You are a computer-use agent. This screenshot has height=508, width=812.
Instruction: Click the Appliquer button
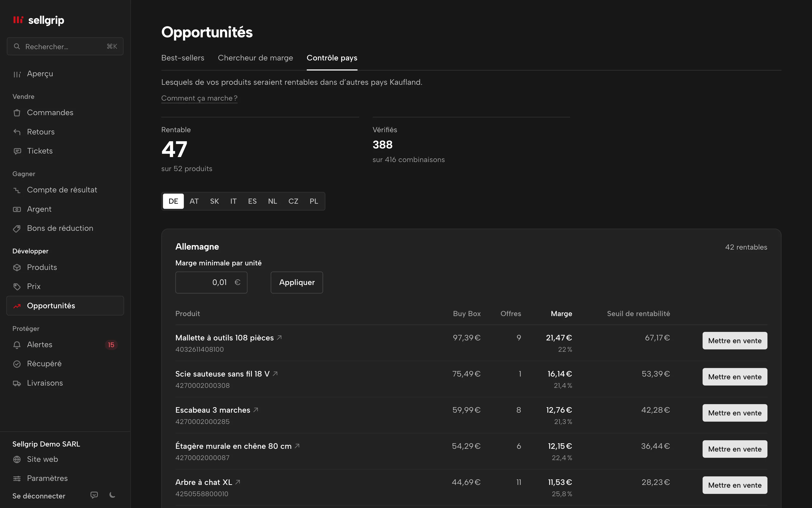tap(297, 282)
